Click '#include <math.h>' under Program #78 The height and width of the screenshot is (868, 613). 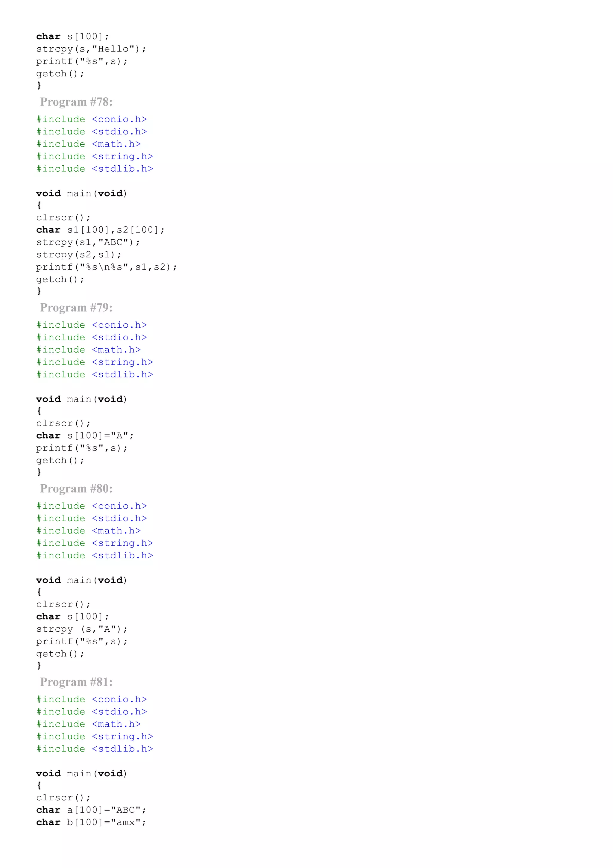[89, 144]
